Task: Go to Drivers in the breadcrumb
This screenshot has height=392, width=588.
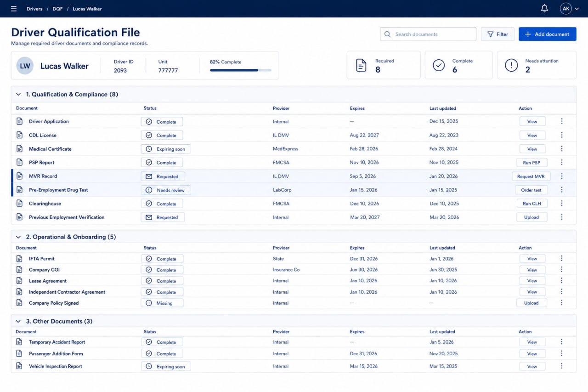Action: point(34,9)
